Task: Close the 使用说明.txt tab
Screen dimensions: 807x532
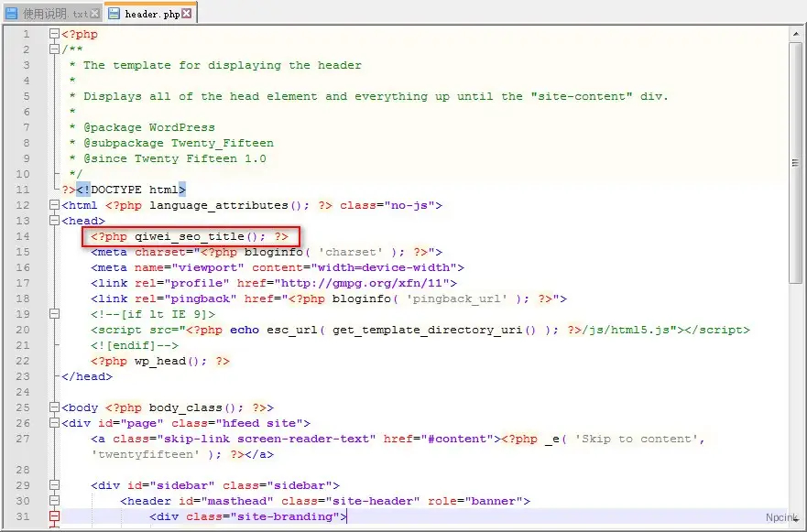Action: (x=95, y=14)
